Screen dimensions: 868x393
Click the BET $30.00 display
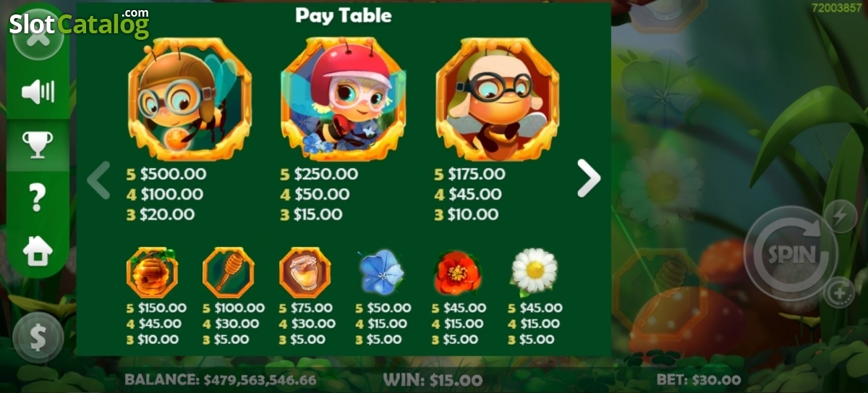tap(699, 379)
